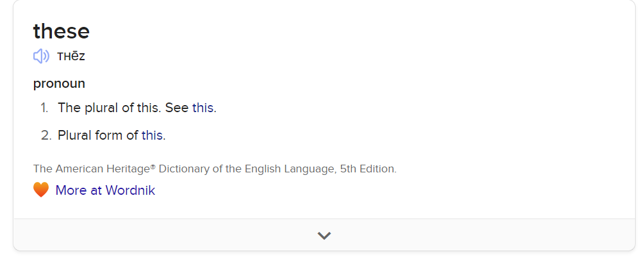Play the audio pronunciation of "these"

(x=41, y=56)
